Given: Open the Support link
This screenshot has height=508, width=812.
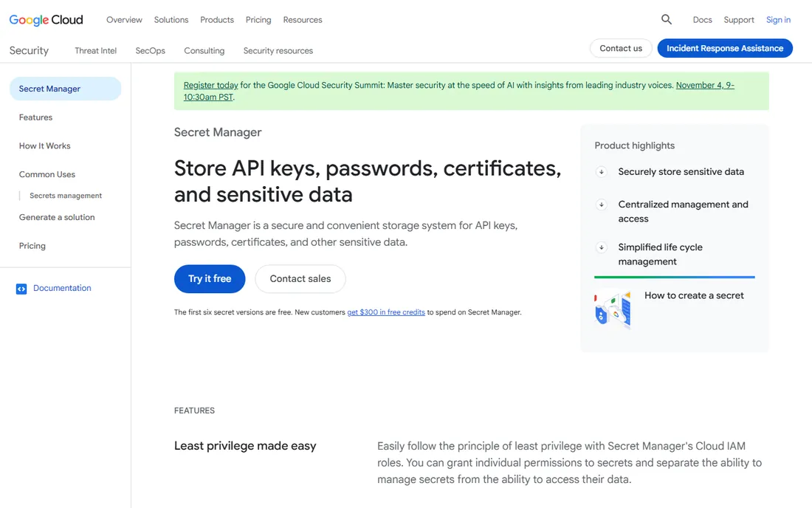Looking at the screenshot, I should click(738, 20).
